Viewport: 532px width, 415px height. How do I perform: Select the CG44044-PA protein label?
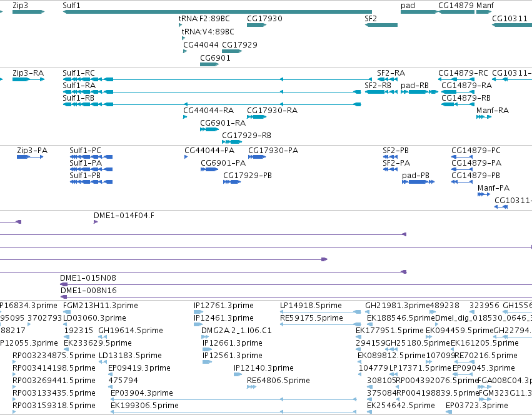point(209,151)
